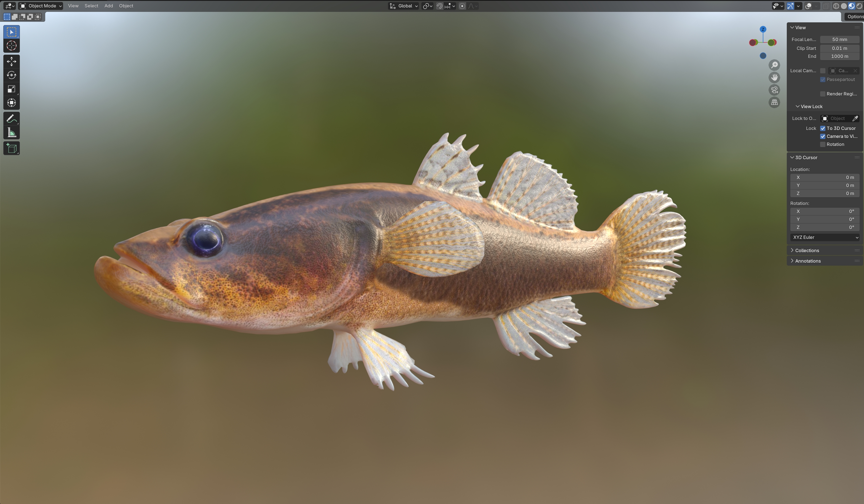Switch orthographic/perspective grid icon
Image resolution: width=864 pixels, height=504 pixels.
pyautogui.click(x=774, y=102)
